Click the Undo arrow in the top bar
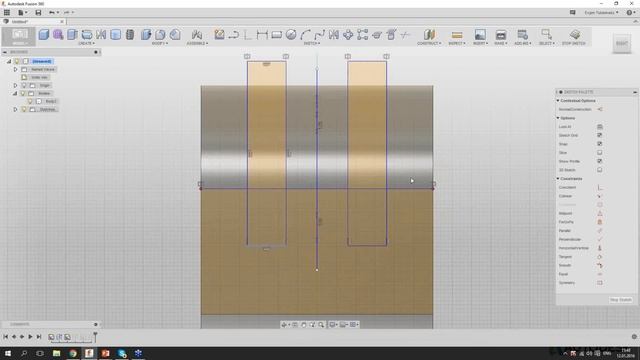This screenshot has height=360, width=640. (x=52, y=13)
